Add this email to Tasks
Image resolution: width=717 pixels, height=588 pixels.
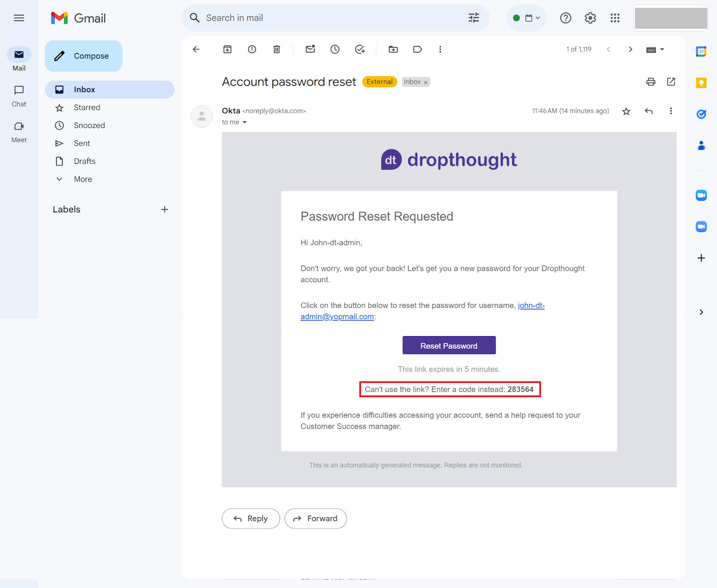coord(359,49)
